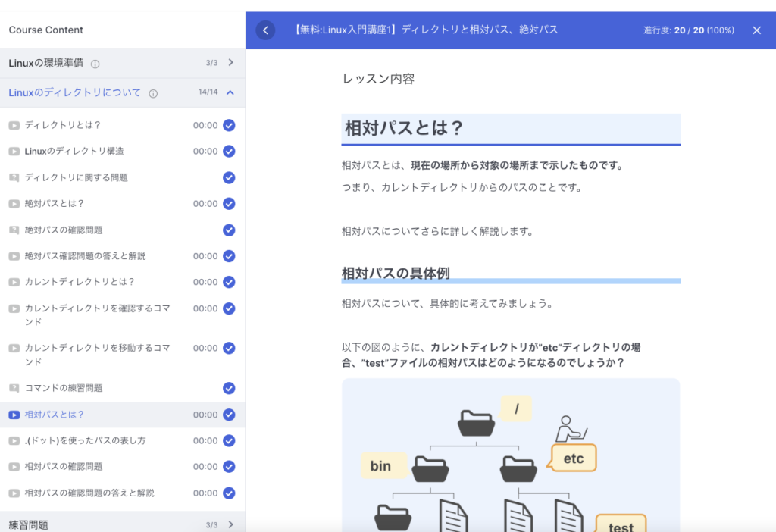Image resolution: width=776 pixels, height=532 pixels.
Task: Click the root folder icon in diagram
Action: 476,423
